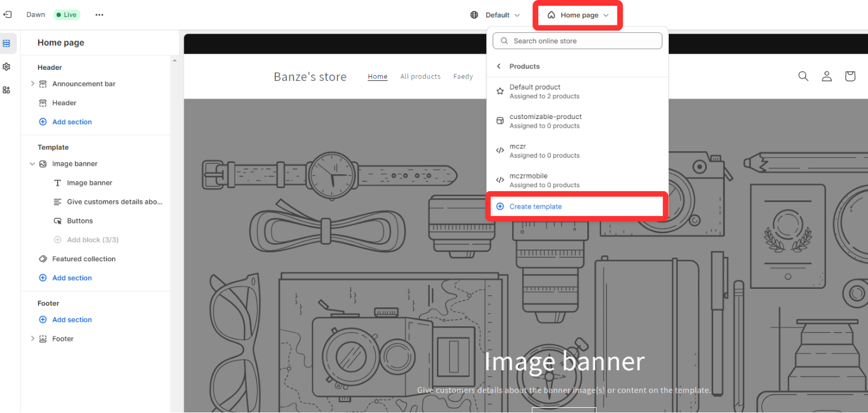868x413 pixels.
Task: Select the Announcement bar section
Action: click(84, 83)
